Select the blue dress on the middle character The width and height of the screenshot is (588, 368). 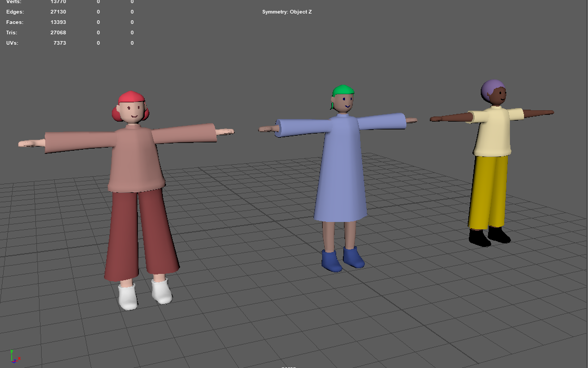pyautogui.click(x=341, y=168)
